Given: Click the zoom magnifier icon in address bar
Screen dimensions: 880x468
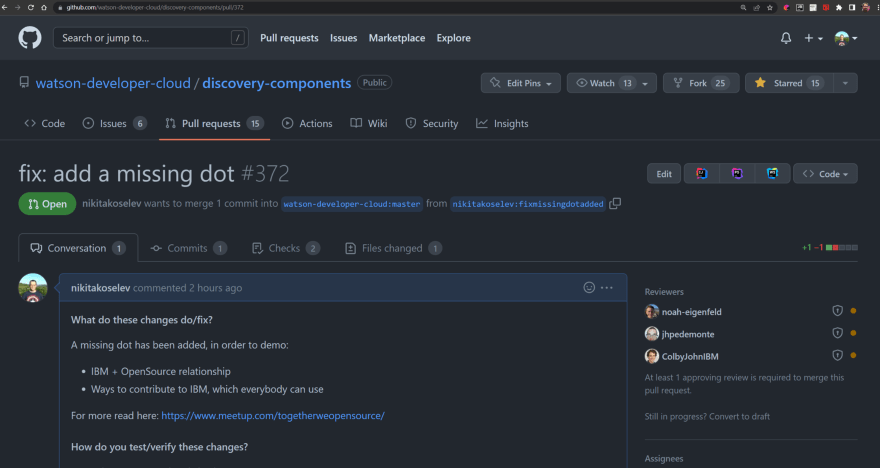Looking at the screenshot, I should (744, 7).
